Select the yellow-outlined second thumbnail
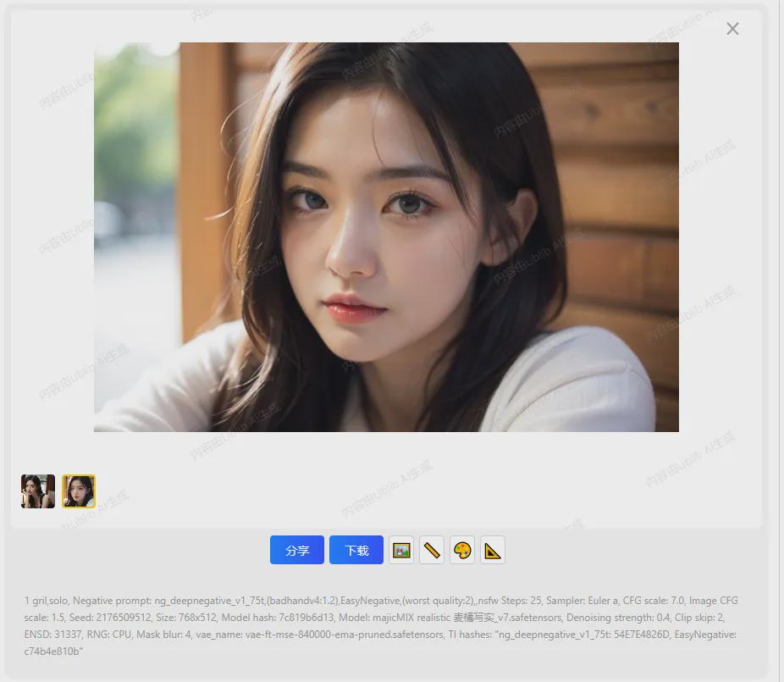The image size is (784, 682). click(x=79, y=491)
